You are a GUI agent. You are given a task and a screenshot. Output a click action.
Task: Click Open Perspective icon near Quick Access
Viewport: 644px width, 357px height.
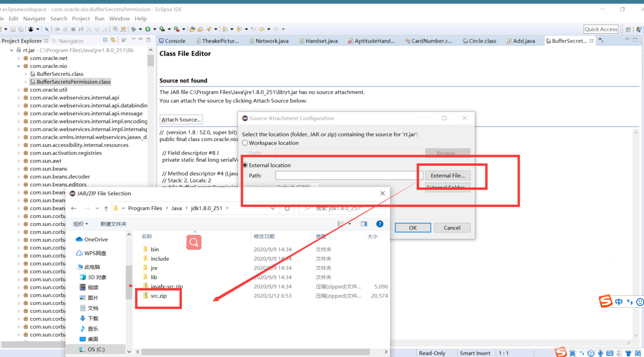click(628, 29)
